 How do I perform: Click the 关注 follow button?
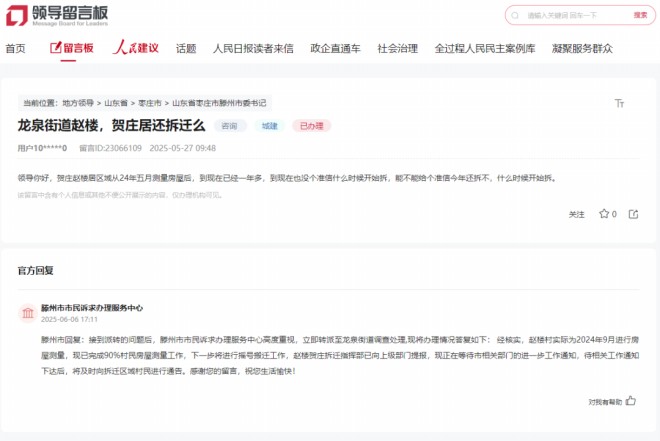pyautogui.click(x=577, y=214)
